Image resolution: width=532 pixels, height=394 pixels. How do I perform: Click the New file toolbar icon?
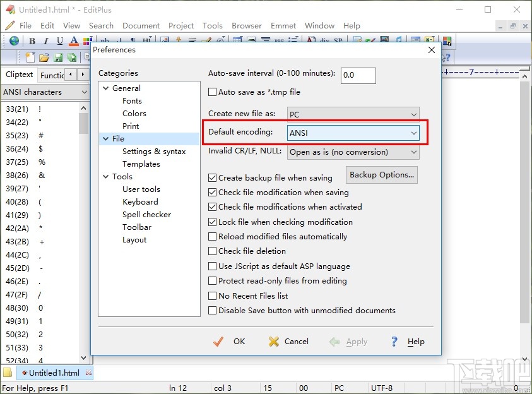[x=30, y=57]
